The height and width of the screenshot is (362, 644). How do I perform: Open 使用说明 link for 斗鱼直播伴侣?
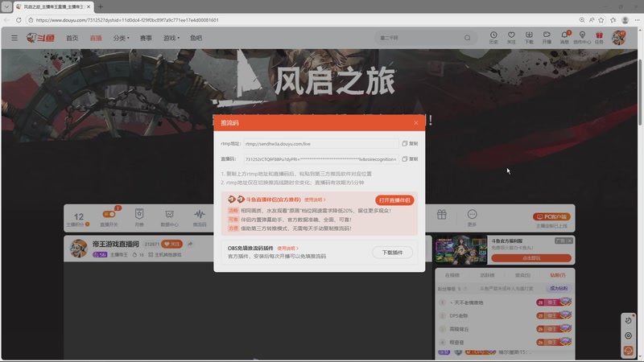point(315,200)
